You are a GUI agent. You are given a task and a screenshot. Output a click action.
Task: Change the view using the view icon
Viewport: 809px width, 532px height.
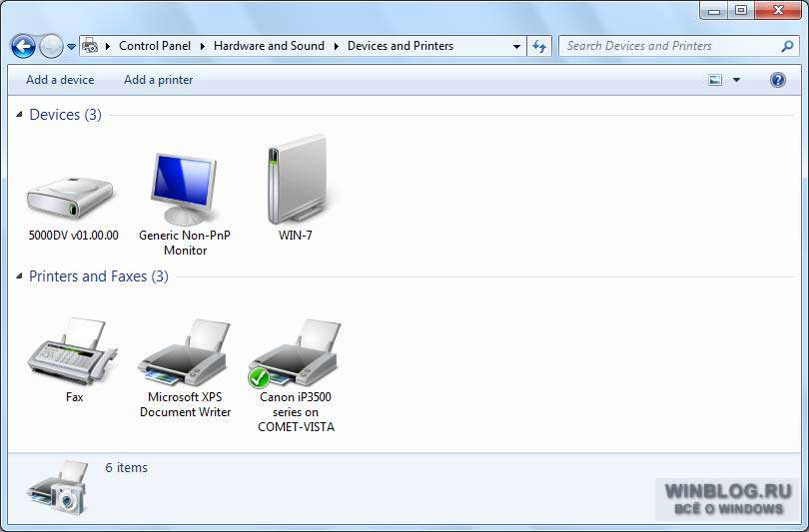pyautogui.click(x=715, y=80)
